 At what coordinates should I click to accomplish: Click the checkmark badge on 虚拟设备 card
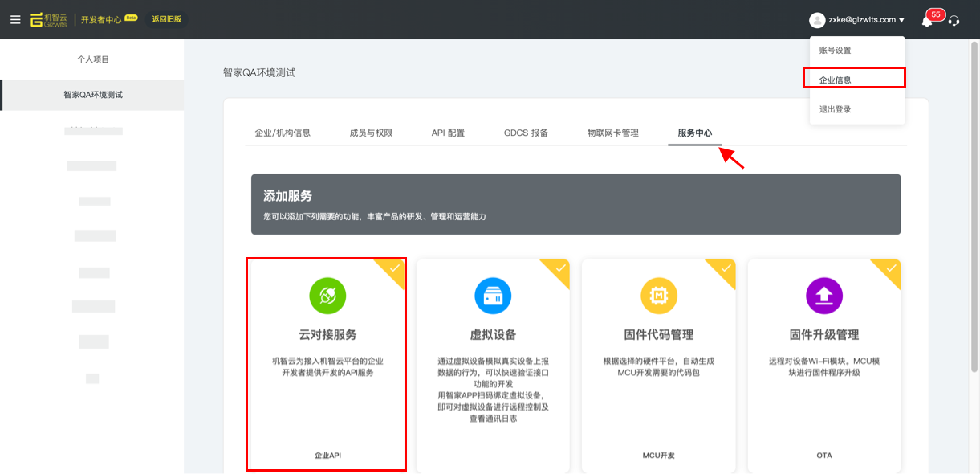pyautogui.click(x=559, y=269)
